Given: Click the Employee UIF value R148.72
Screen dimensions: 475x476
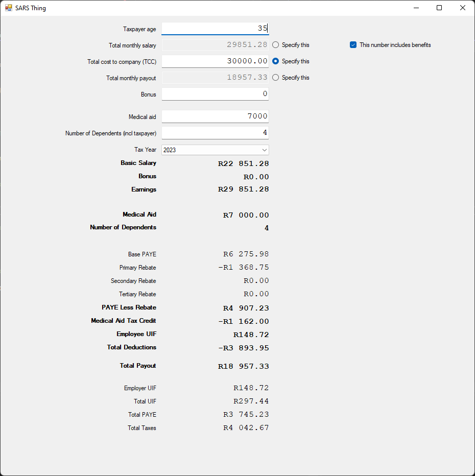Looking at the screenshot, I should 250,334.
